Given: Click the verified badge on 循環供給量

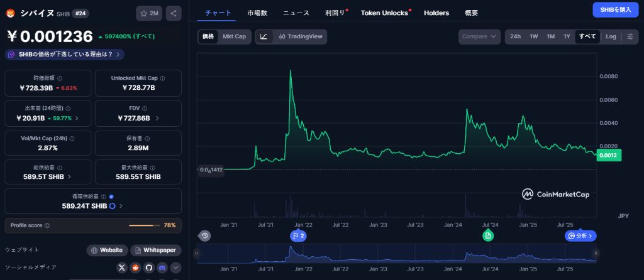Looking at the screenshot, I should click(x=111, y=197).
